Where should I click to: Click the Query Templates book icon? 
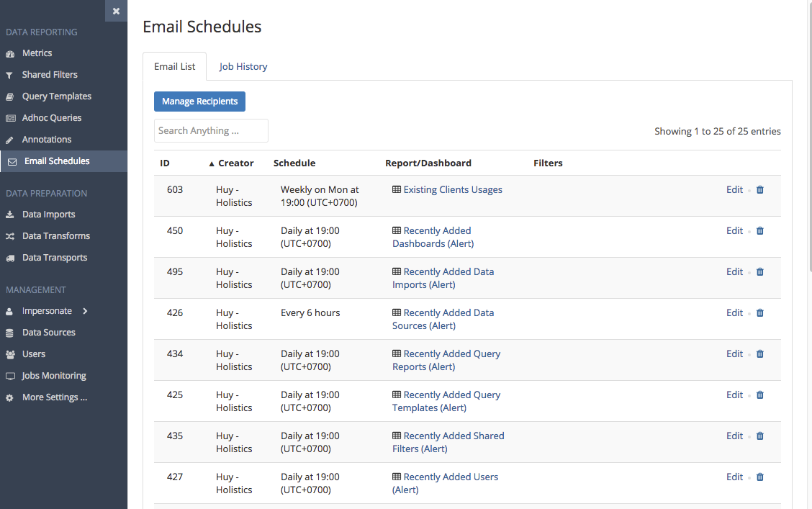pos(10,96)
